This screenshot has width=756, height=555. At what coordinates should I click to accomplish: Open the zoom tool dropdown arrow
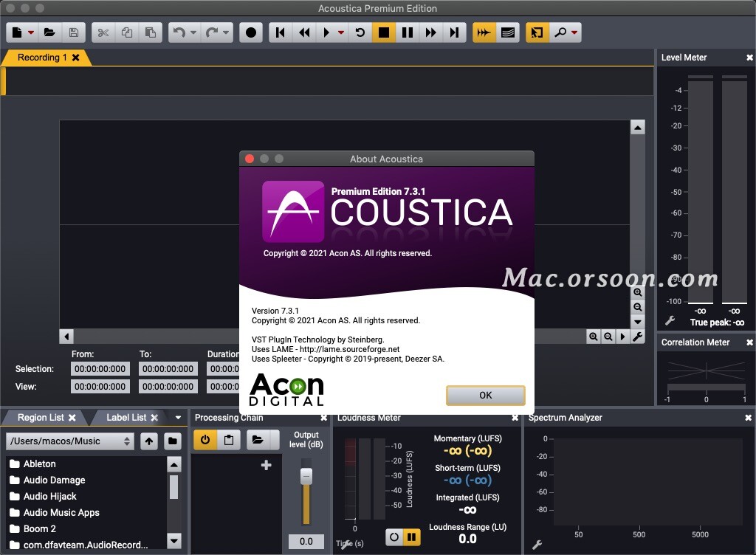tap(574, 32)
